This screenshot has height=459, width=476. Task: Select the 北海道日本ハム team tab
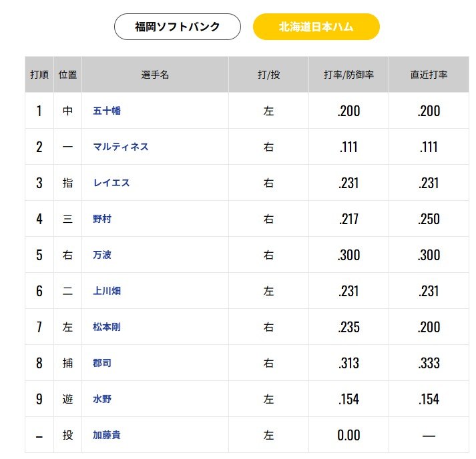click(316, 27)
